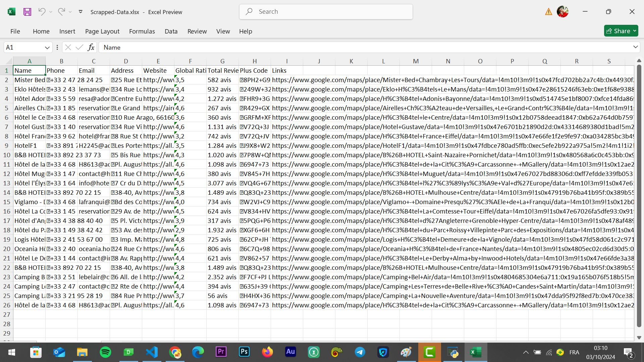Click the Save icon in title bar
Image resolution: width=644 pixels, height=362 pixels.
tap(27, 12)
